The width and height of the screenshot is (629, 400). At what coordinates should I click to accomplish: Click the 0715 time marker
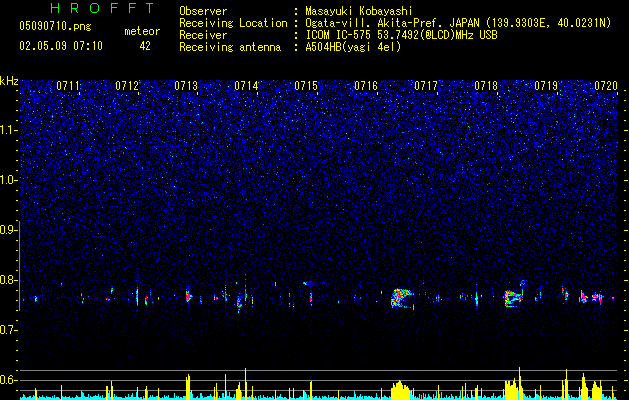click(x=306, y=86)
